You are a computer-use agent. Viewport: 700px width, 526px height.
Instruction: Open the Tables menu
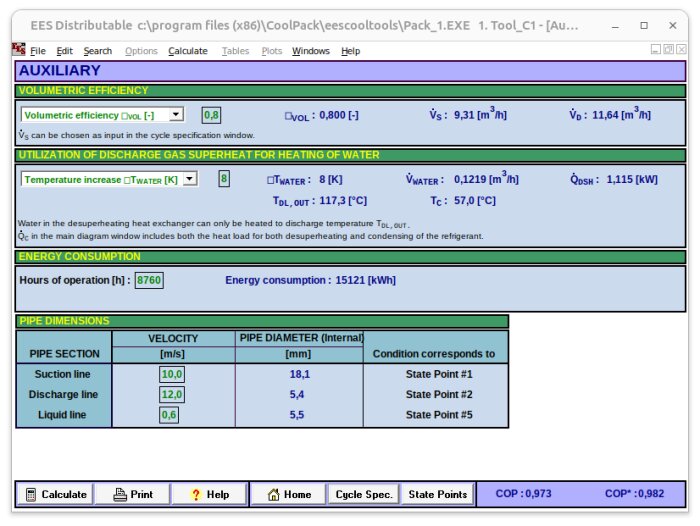235,51
